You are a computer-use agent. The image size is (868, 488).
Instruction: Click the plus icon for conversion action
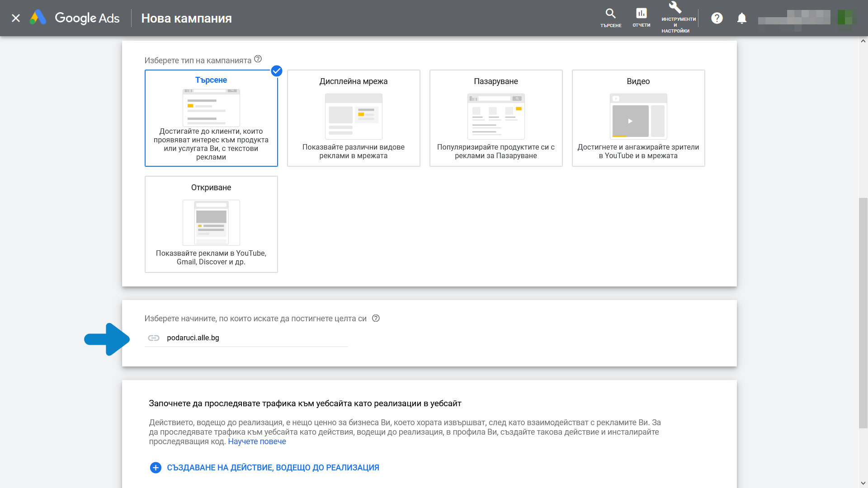(x=156, y=468)
